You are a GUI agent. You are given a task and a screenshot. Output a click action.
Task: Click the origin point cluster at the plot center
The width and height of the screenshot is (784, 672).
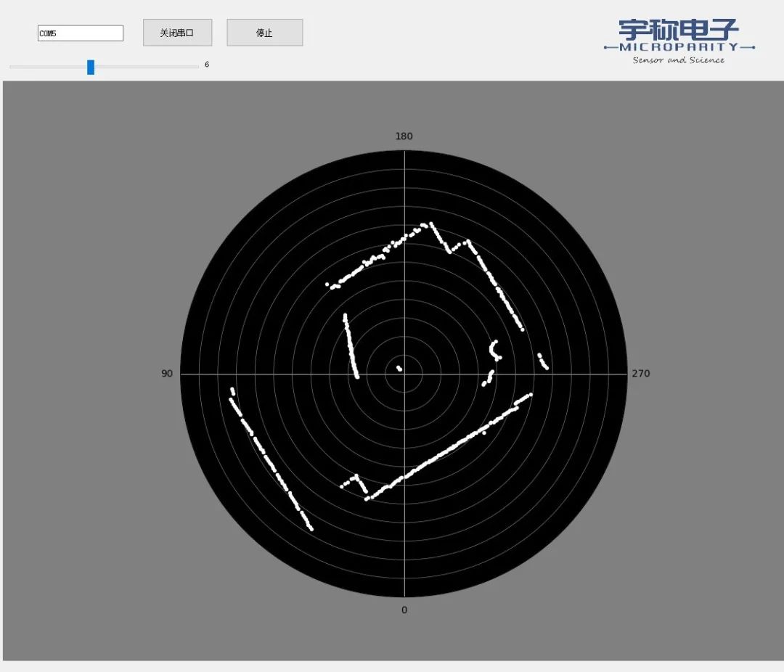coord(399,369)
